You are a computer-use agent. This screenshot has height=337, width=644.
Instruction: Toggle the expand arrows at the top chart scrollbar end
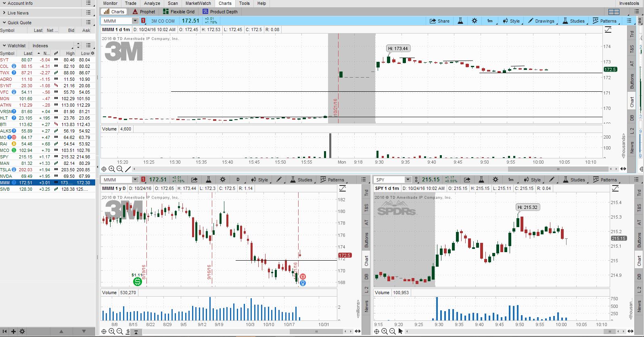(x=623, y=169)
